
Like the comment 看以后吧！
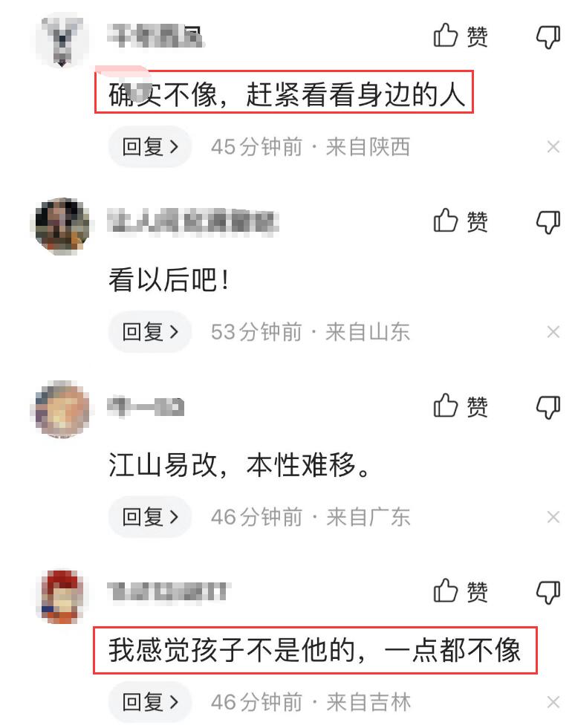click(461, 221)
